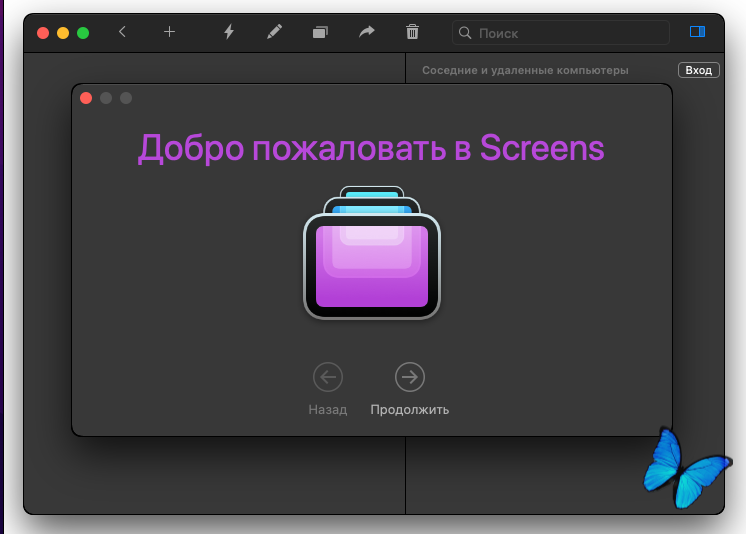Maximize the main window with green button
The height and width of the screenshot is (534, 746).
click(x=83, y=33)
